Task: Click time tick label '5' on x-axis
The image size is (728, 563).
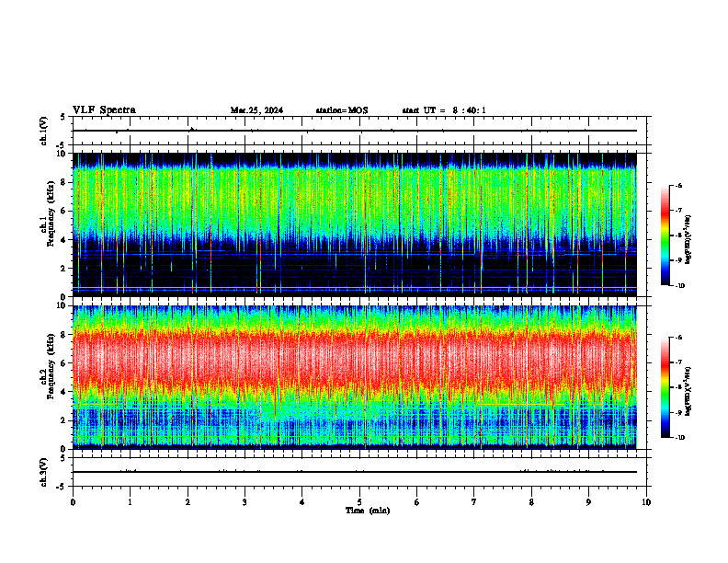Action: tap(359, 502)
